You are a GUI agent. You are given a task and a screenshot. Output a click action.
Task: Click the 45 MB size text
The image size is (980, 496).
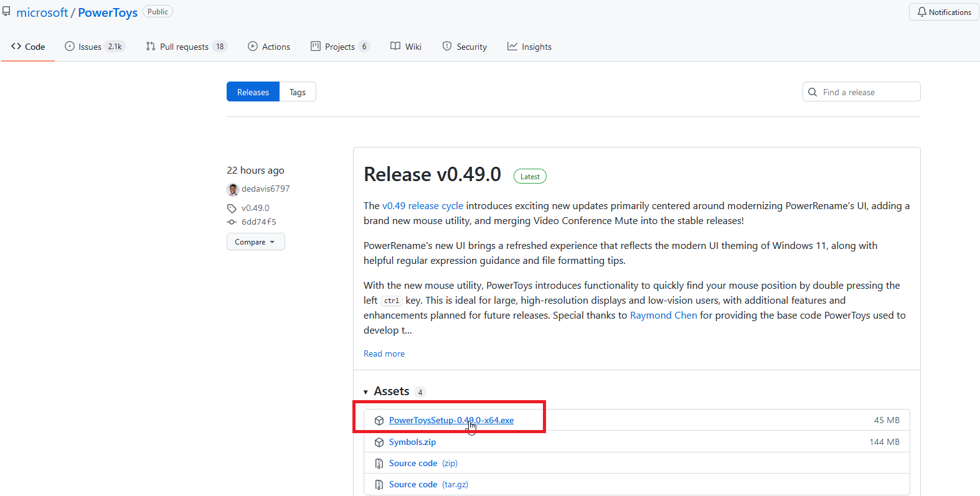pos(887,420)
